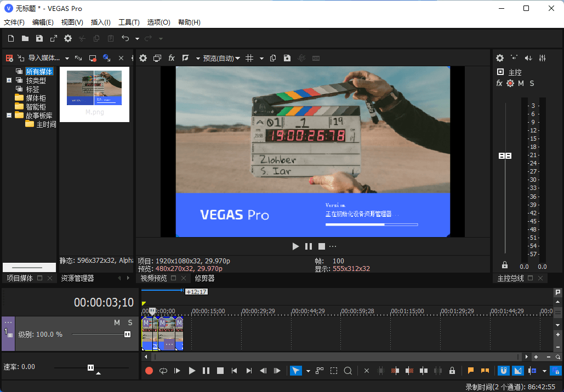564x392 pixels.
Task: Expand the 按类型 tree node
Action: point(9,80)
